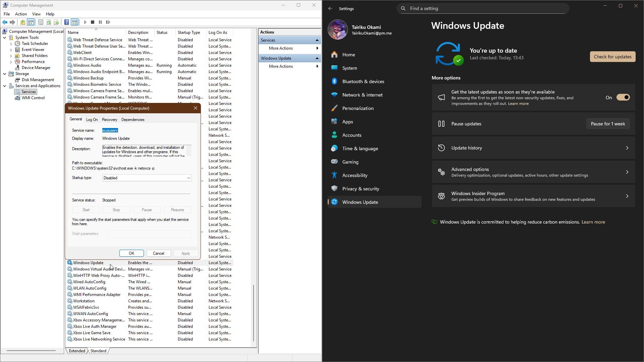Expand the Event Viewer tree node
The height and width of the screenshot is (362, 644).
pos(11,50)
